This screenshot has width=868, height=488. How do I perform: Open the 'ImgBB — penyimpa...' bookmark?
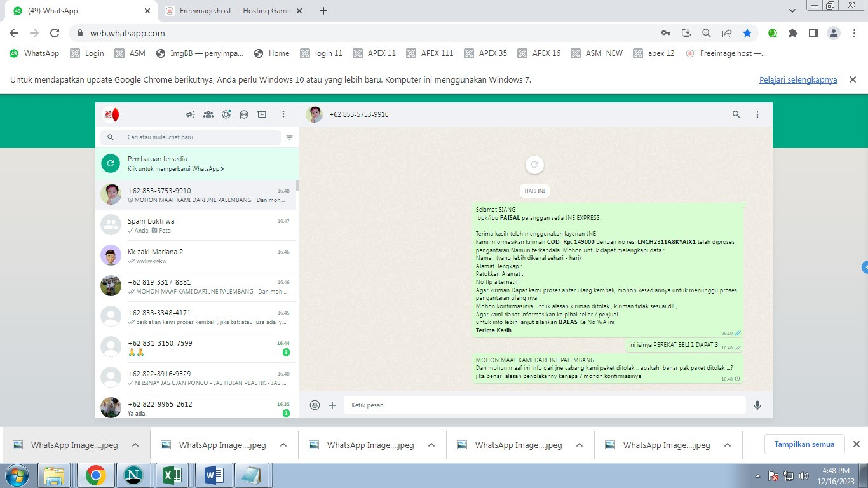pos(200,53)
